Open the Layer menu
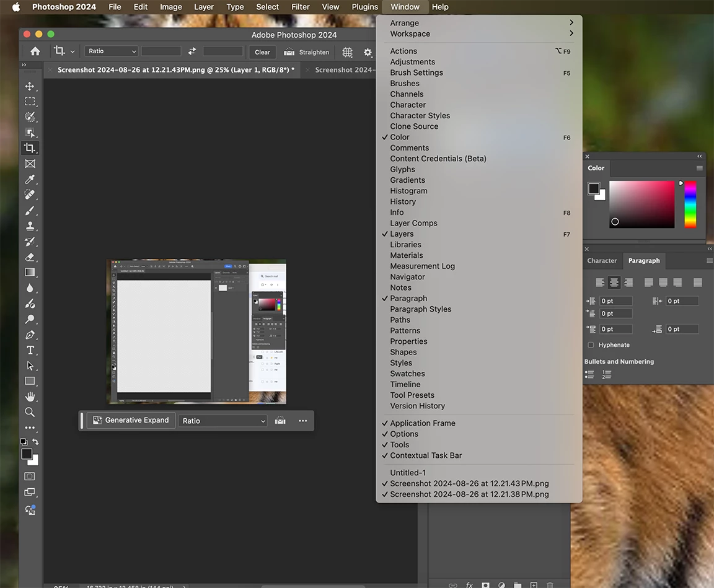This screenshot has width=714, height=588. [x=203, y=7]
